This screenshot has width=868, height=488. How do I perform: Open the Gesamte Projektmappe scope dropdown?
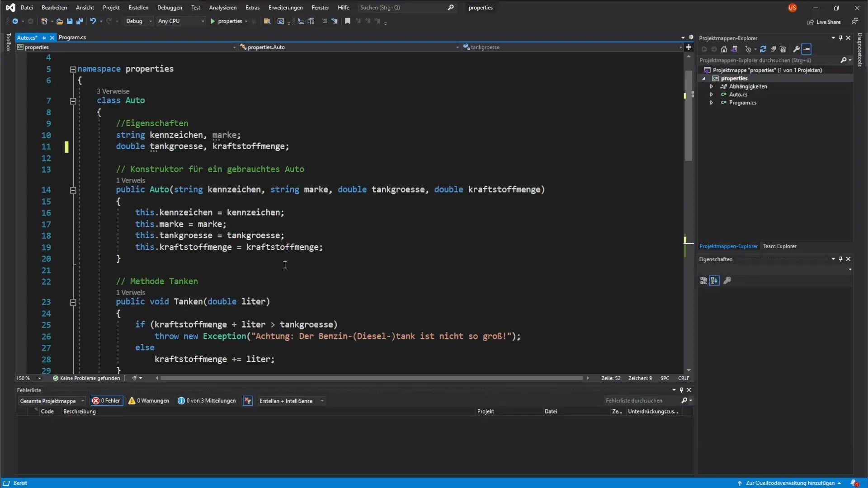coord(52,401)
